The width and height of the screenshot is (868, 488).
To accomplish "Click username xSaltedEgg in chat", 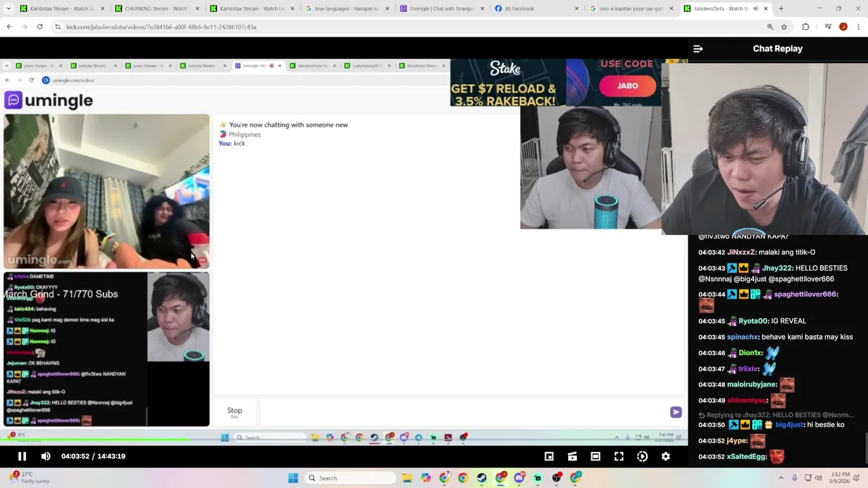I will click(x=747, y=457).
